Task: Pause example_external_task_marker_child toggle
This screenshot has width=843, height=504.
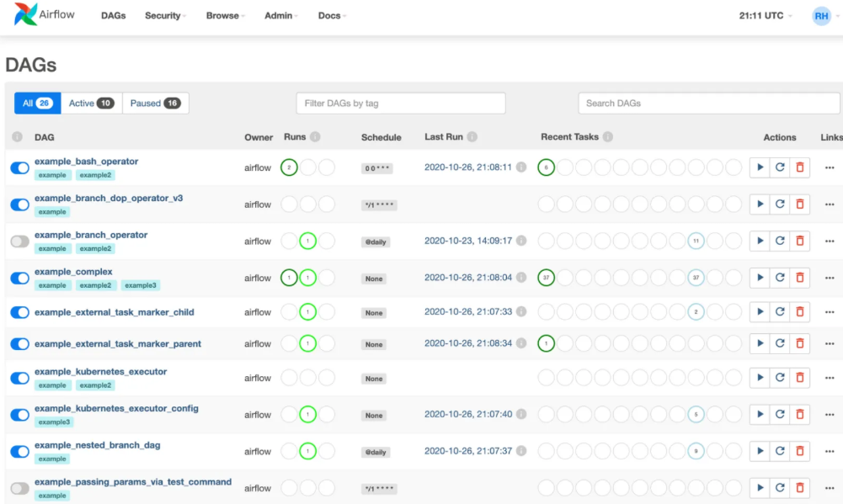Action: coord(20,312)
